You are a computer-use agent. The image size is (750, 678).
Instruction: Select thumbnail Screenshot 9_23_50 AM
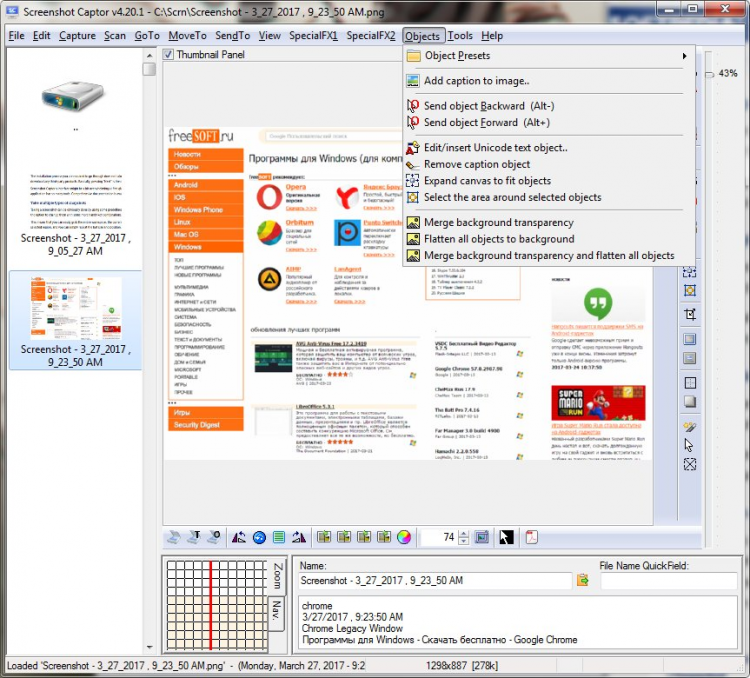[75, 321]
